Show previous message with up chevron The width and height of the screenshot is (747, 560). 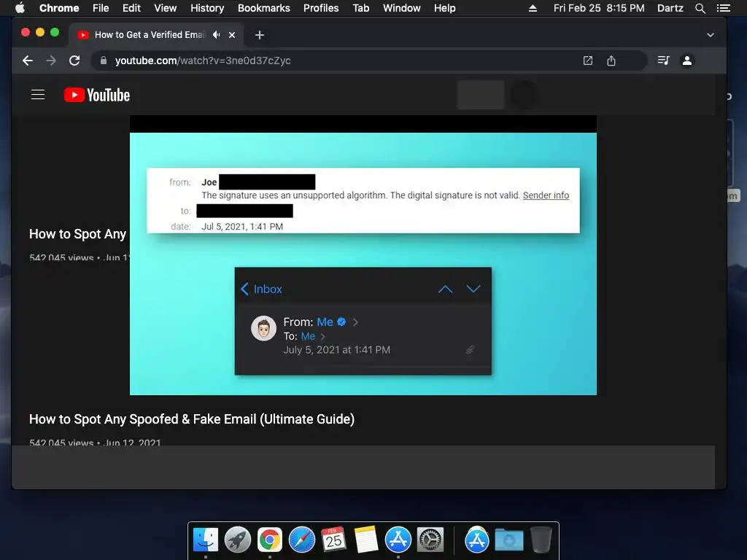[x=446, y=289]
